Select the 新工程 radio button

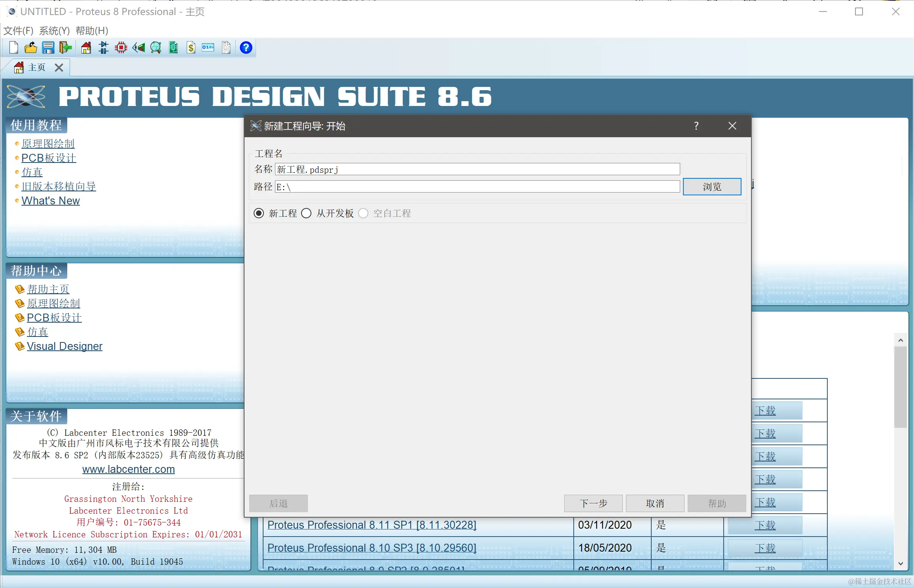(259, 214)
